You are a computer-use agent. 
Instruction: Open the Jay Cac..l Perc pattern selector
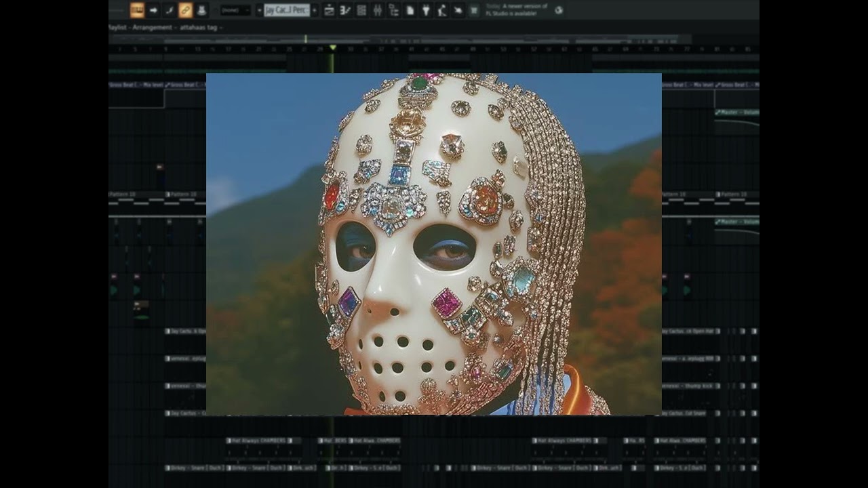[x=287, y=10]
